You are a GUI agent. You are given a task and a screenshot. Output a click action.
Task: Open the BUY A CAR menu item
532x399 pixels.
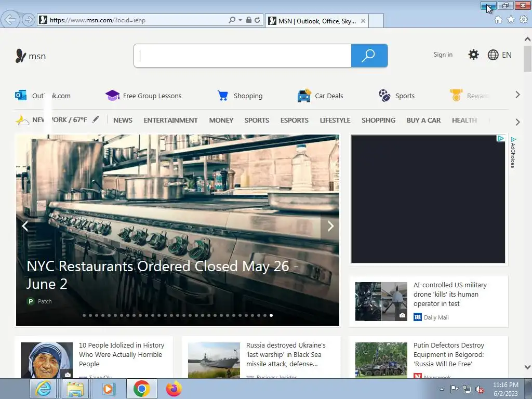[x=423, y=120]
